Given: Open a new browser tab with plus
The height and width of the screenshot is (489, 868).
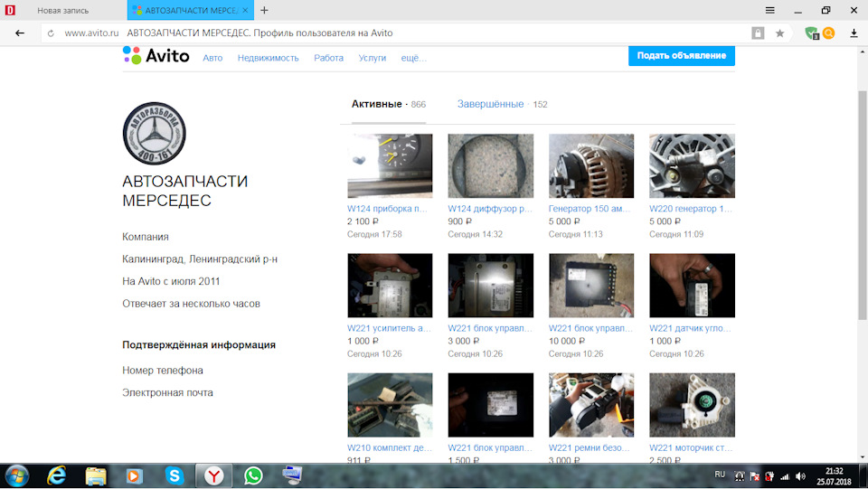Looking at the screenshot, I should pos(265,11).
